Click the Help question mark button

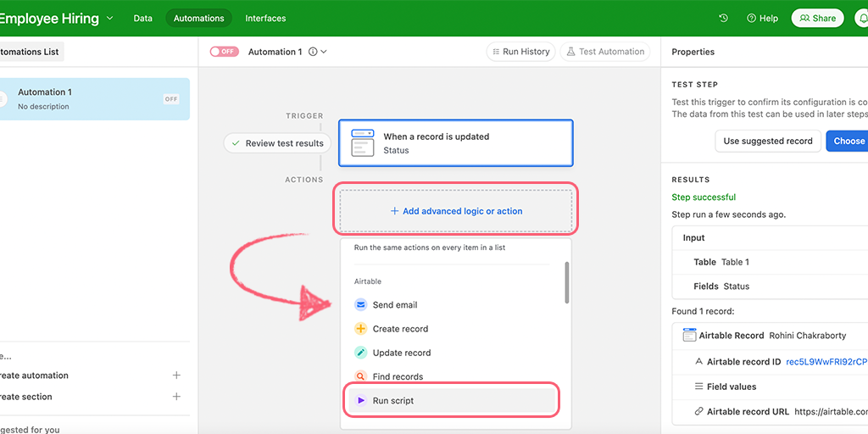(x=762, y=19)
